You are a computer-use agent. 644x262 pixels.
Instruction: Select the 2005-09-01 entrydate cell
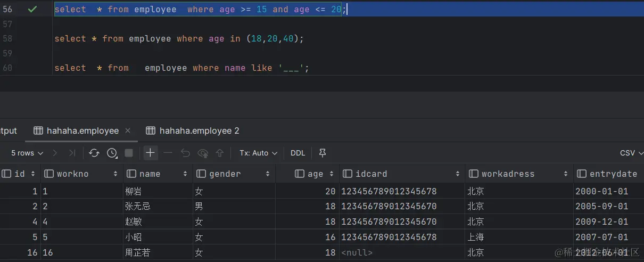point(608,206)
